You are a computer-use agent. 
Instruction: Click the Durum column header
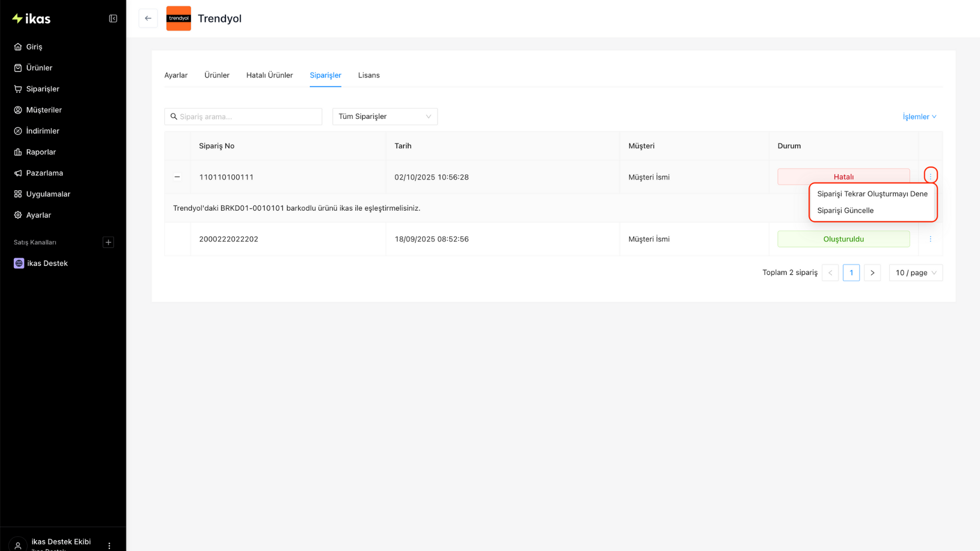point(789,146)
